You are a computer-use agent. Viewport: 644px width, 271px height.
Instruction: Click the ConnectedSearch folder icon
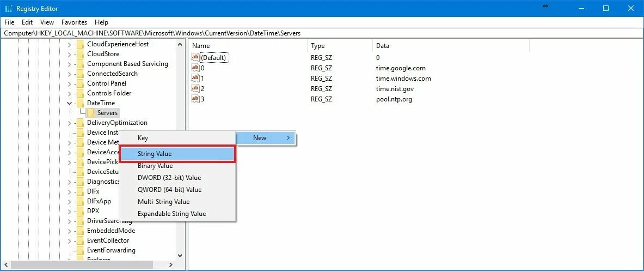[80, 74]
